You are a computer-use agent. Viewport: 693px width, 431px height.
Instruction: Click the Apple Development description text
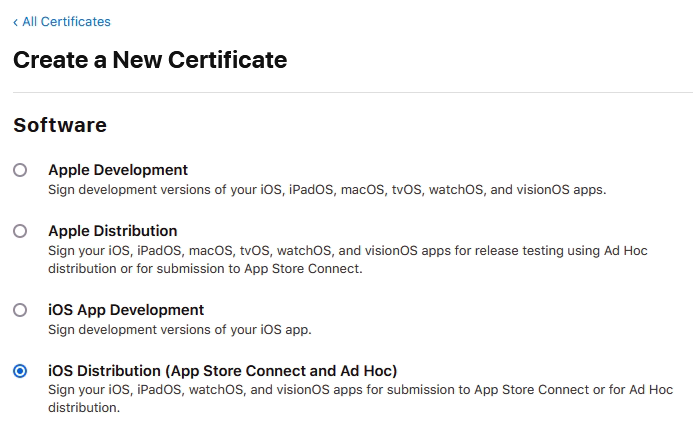(327, 189)
